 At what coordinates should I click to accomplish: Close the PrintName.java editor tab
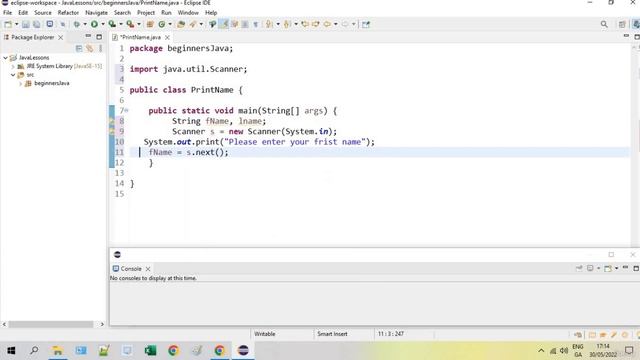[x=167, y=37]
